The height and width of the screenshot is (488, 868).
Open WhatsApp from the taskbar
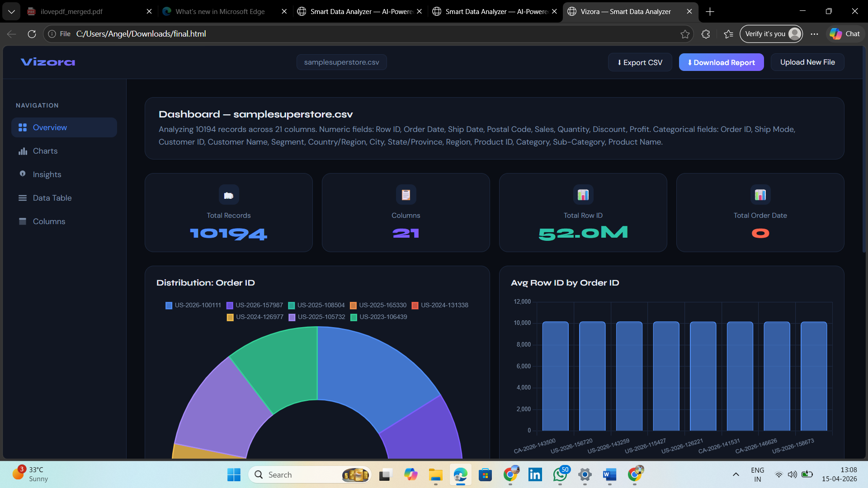coord(560,475)
